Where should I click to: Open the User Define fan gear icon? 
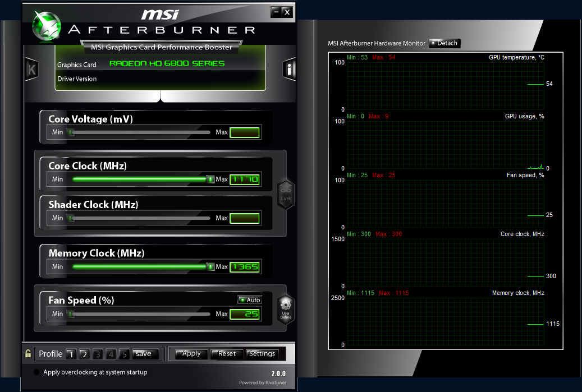click(286, 308)
